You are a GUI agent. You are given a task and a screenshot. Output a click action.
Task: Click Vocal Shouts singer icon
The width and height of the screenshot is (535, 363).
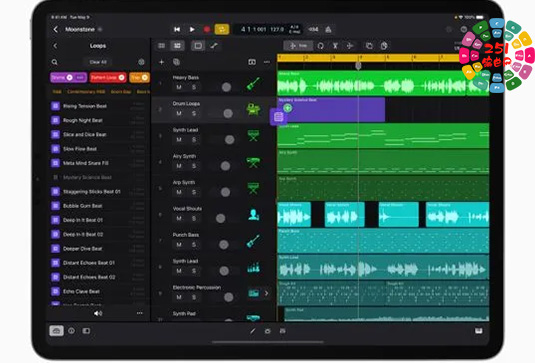tap(253, 215)
